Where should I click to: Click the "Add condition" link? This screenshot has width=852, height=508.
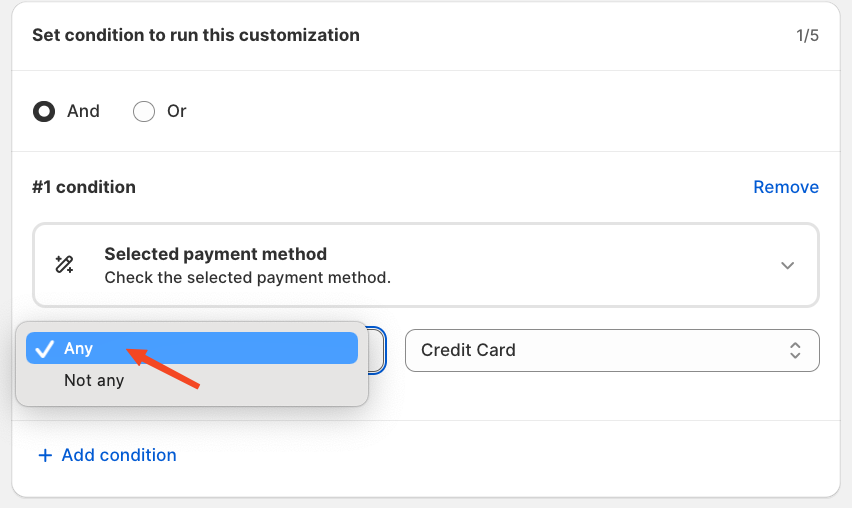point(118,455)
